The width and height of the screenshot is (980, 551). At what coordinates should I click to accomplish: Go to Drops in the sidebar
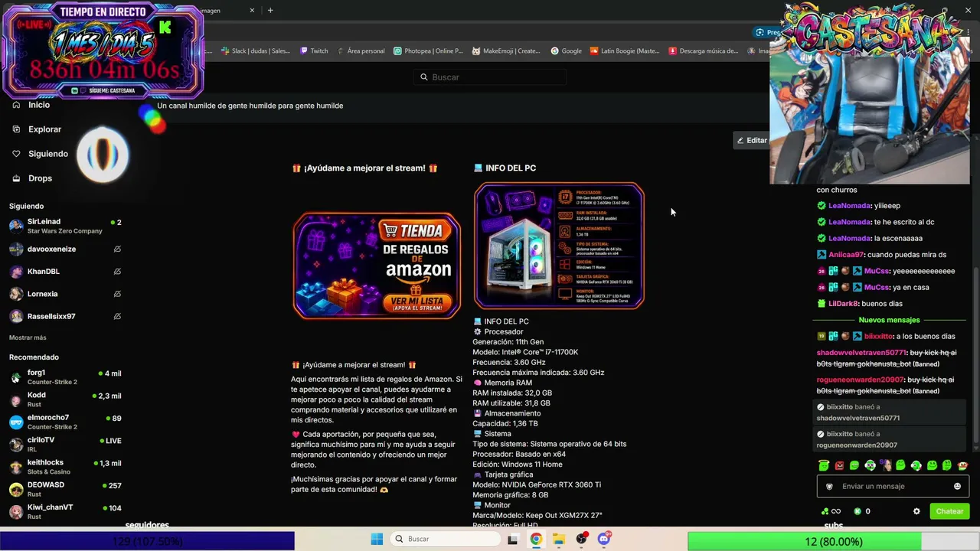[x=40, y=178]
